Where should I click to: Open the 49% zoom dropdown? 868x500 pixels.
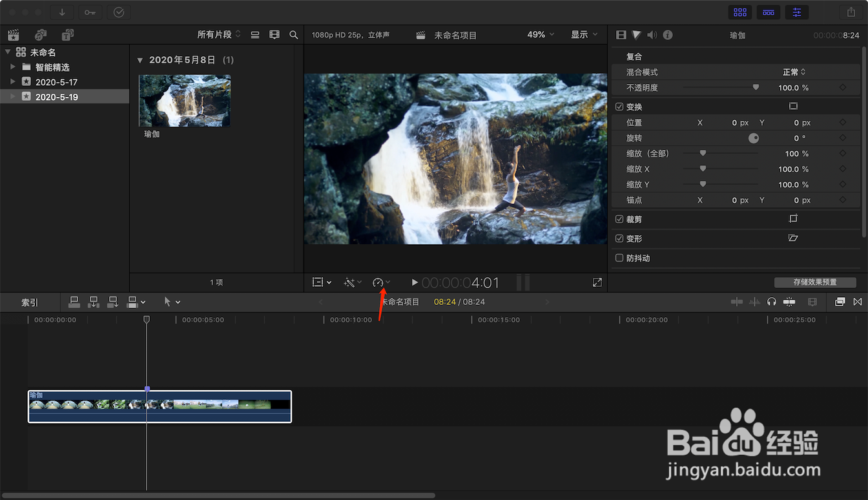(x=541, y=35)
